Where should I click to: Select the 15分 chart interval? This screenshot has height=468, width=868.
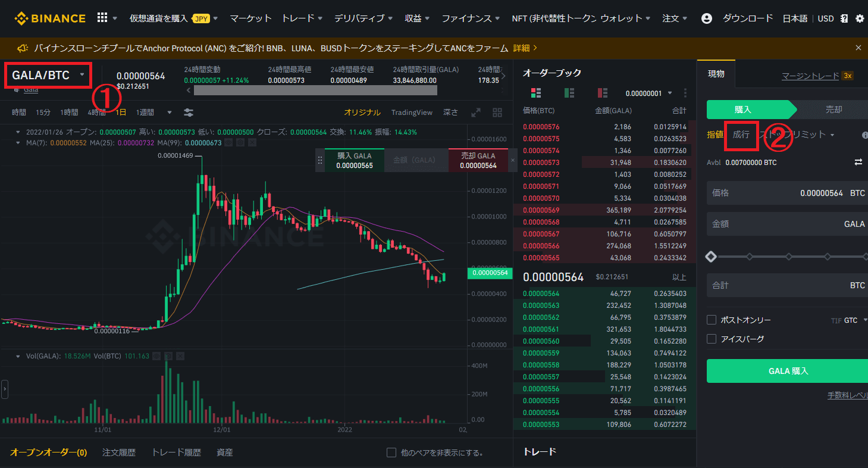[43, 113]
